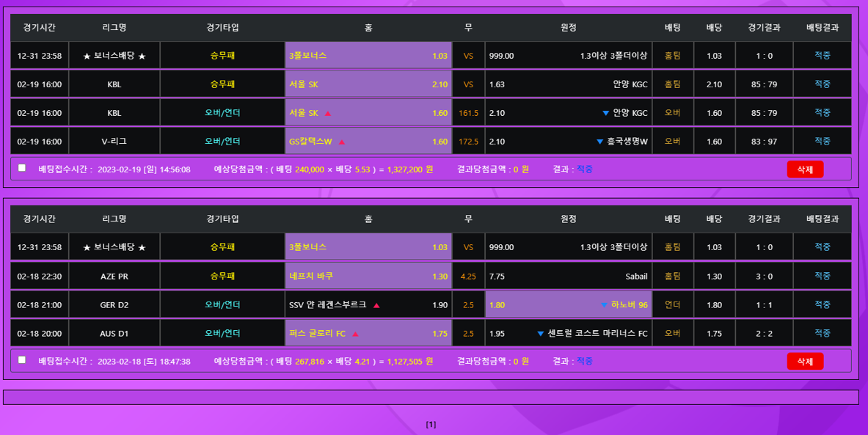Click the GER D2 league name

tap(114, 304)
